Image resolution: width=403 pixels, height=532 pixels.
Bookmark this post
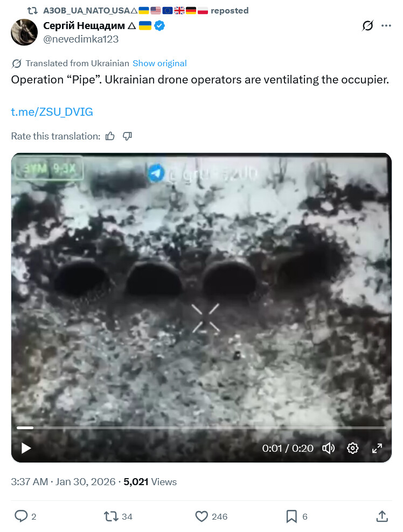[291, 516]
